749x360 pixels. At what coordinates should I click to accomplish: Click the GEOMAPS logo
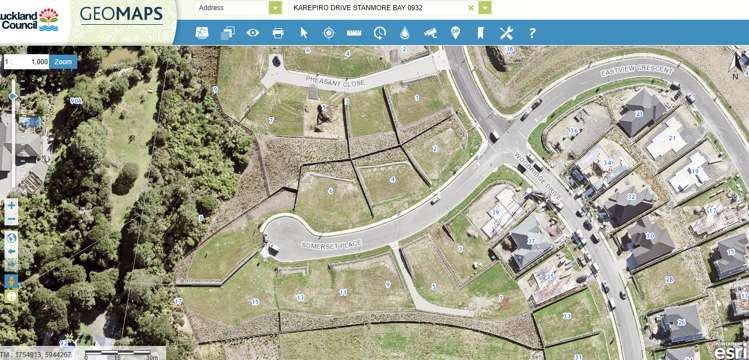(121, 16)
